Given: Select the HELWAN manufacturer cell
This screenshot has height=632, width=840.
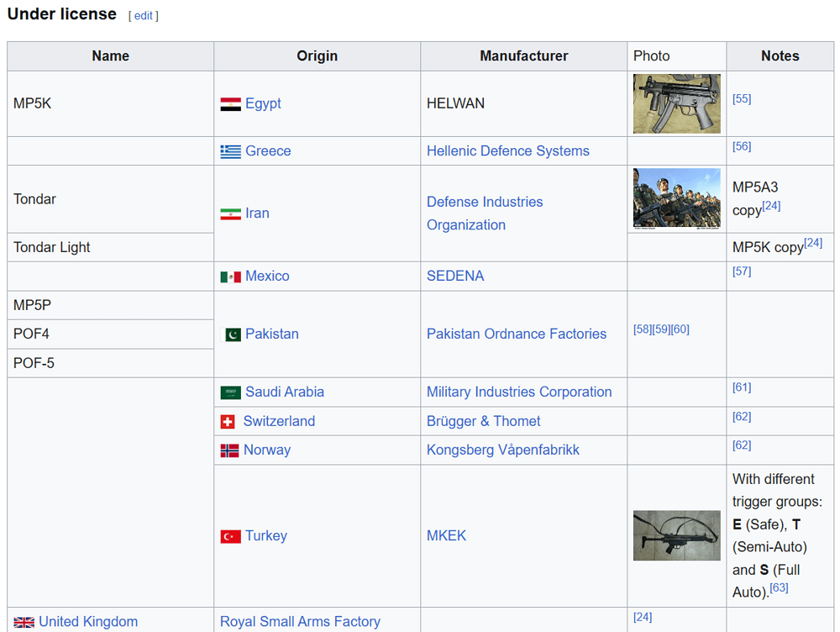Looking at the screenshot, I should [524, 103].
